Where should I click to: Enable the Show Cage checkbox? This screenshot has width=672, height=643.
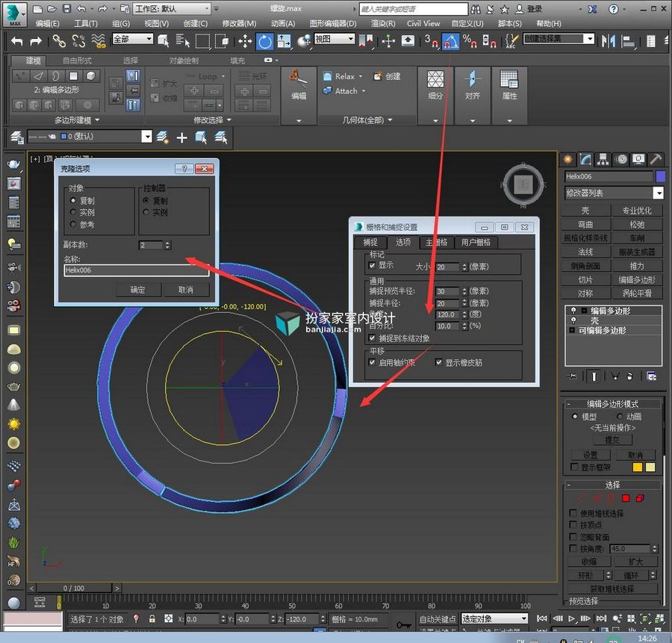click(574, 467)
